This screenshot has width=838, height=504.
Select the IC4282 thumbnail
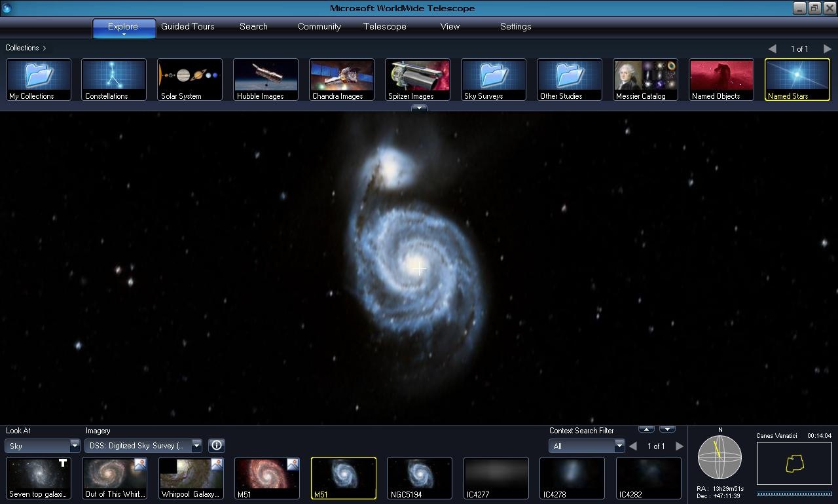point(649,478)
